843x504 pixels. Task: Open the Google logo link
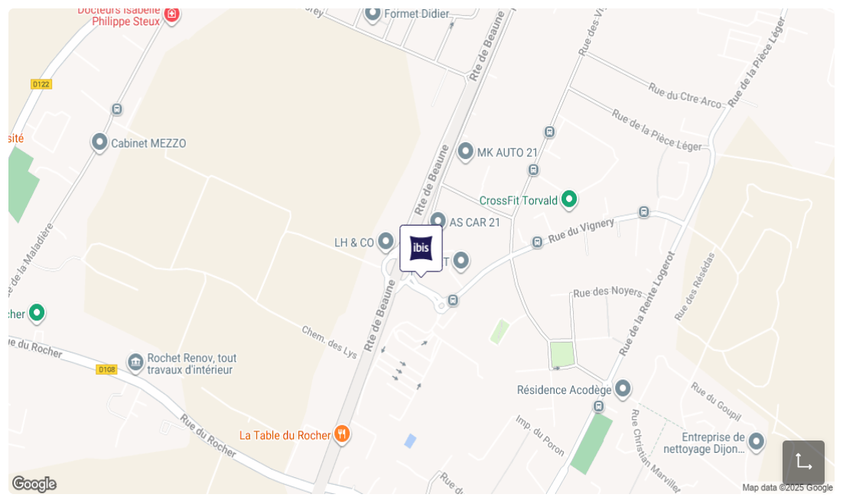(34, 483)
